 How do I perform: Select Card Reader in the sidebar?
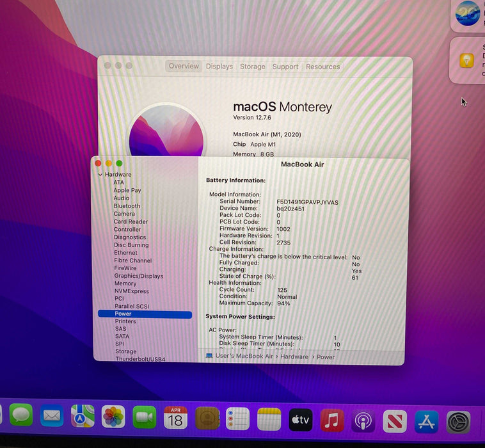coord(131,221)
